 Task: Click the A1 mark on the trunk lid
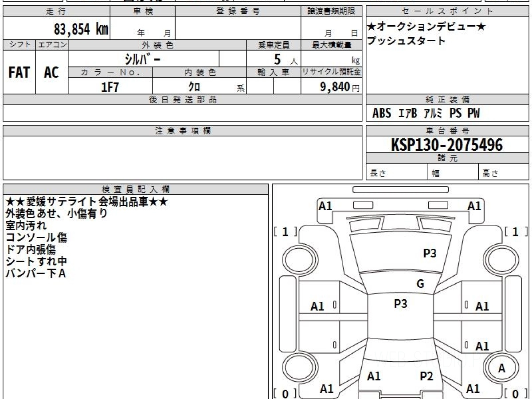374,376
